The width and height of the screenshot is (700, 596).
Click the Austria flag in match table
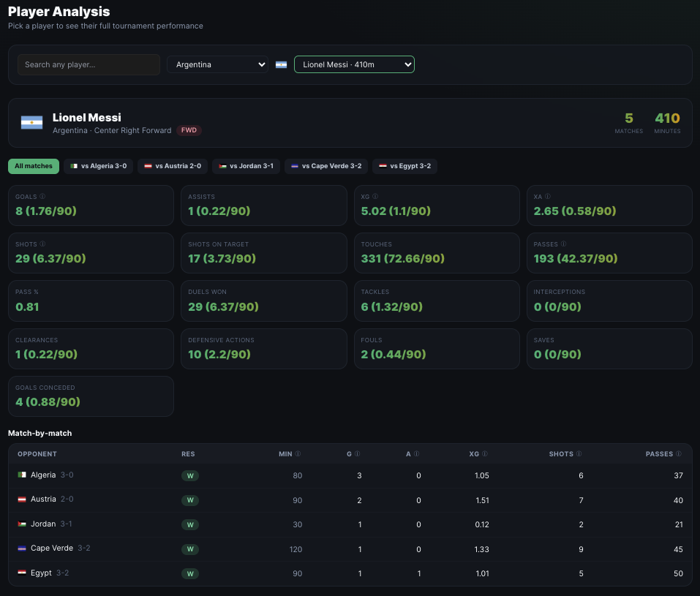point(22,499)
